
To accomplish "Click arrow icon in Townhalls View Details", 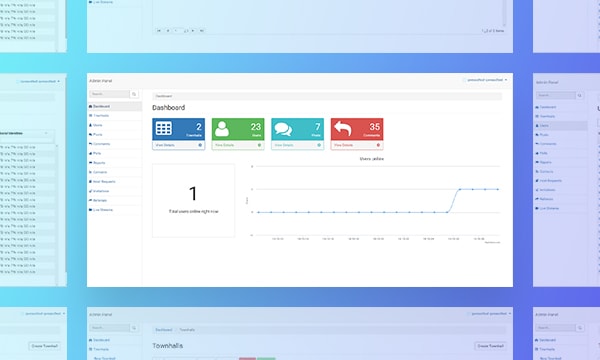I will click(x=200, y=145).
